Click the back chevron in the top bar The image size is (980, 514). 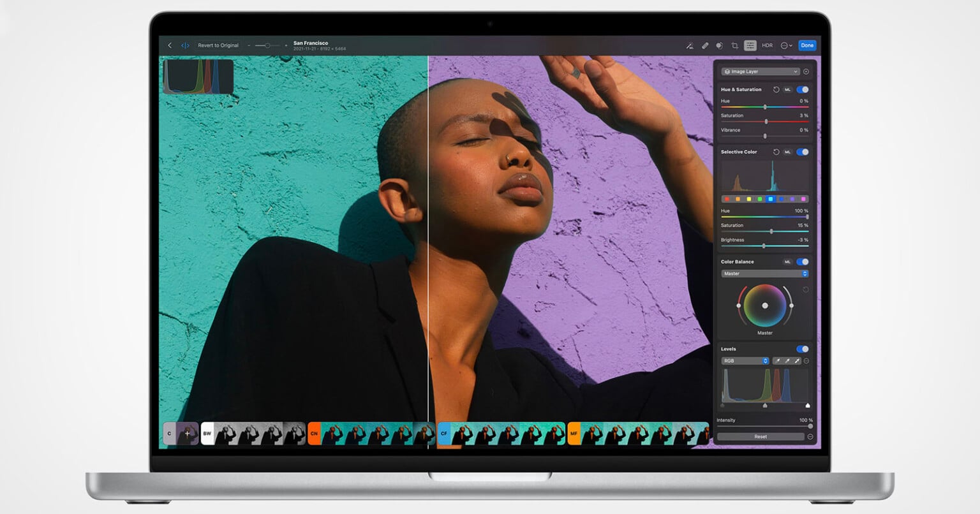169,45
